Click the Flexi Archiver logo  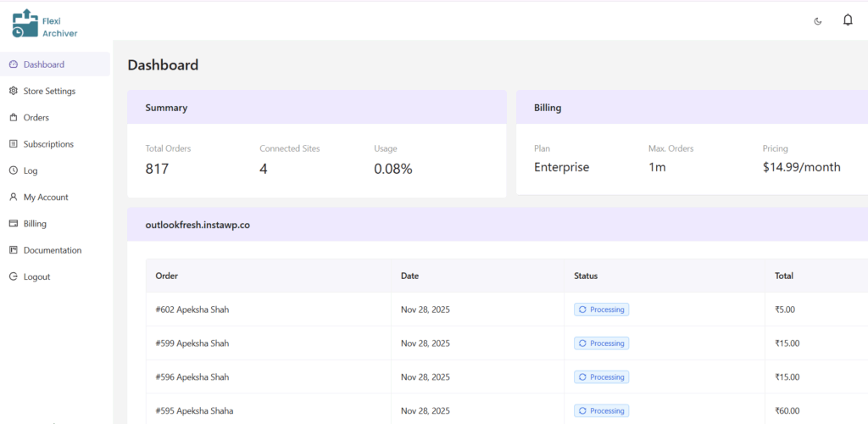(45, 23)
